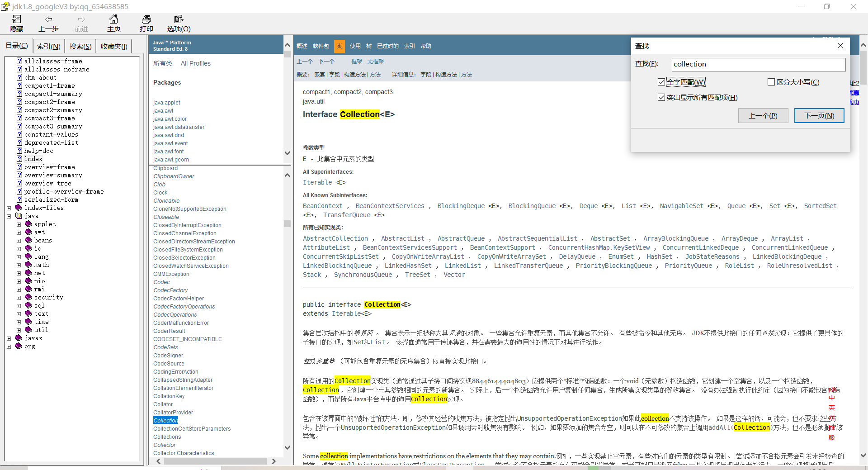
Task: Open the 软件包 package navigation item
Action: pos(321,46)
